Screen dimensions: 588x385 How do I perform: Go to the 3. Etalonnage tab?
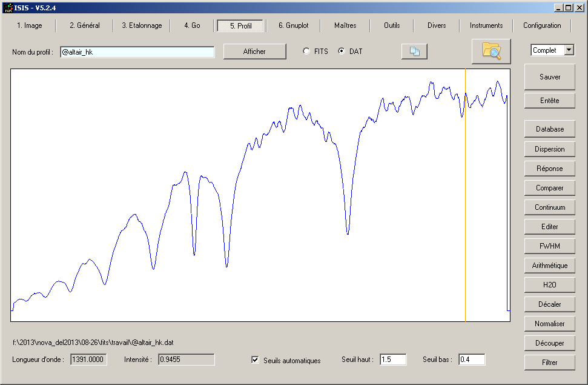pyautogui.click(x=142, y=25)
